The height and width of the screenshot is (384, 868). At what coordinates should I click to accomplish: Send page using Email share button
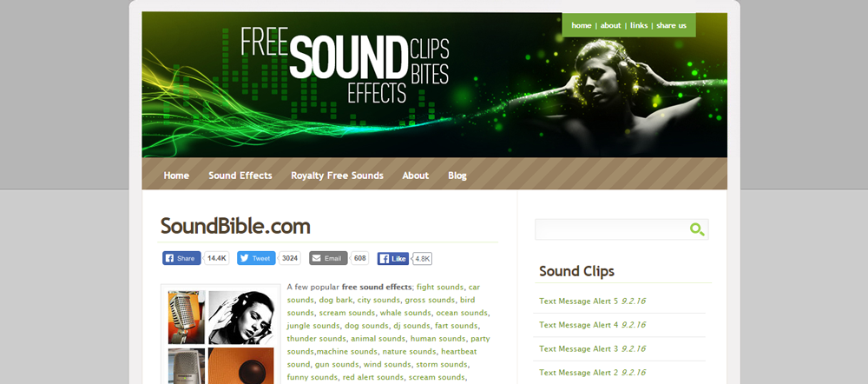328,258
